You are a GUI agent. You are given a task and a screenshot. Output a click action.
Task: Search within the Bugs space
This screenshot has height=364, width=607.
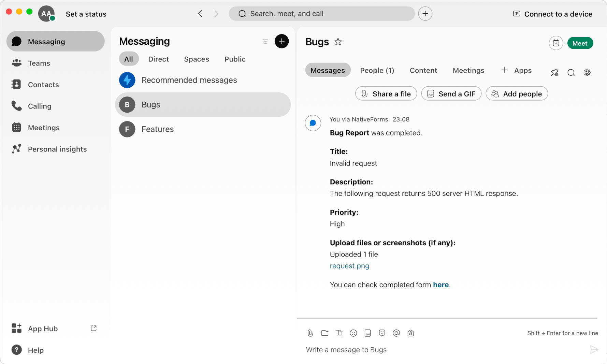tap(571, 72)
